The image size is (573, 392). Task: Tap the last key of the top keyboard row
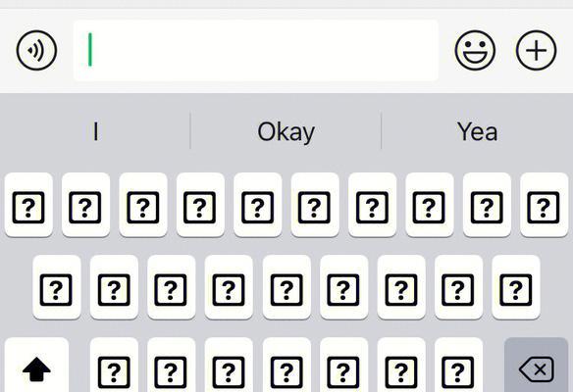(x=545, y=205)
